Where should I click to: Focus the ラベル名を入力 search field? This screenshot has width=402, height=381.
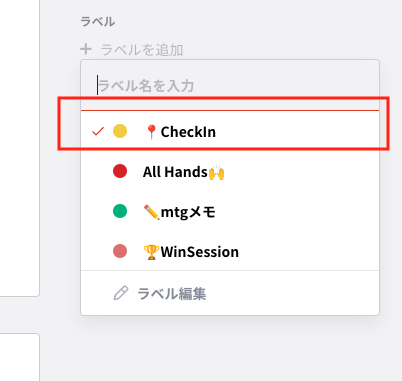tap(230, 85)
